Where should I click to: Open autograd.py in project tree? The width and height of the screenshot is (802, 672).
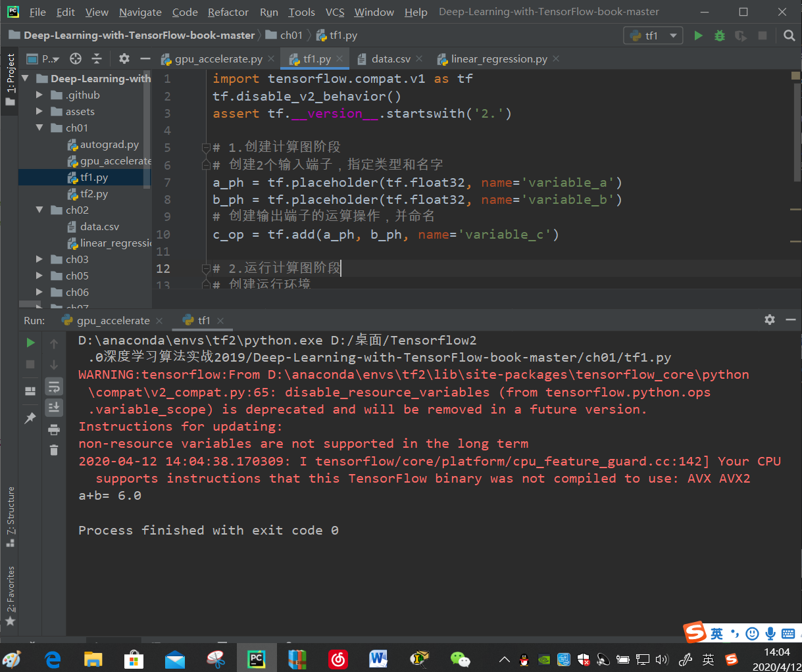pyautogui.click(x=109, y=144)
